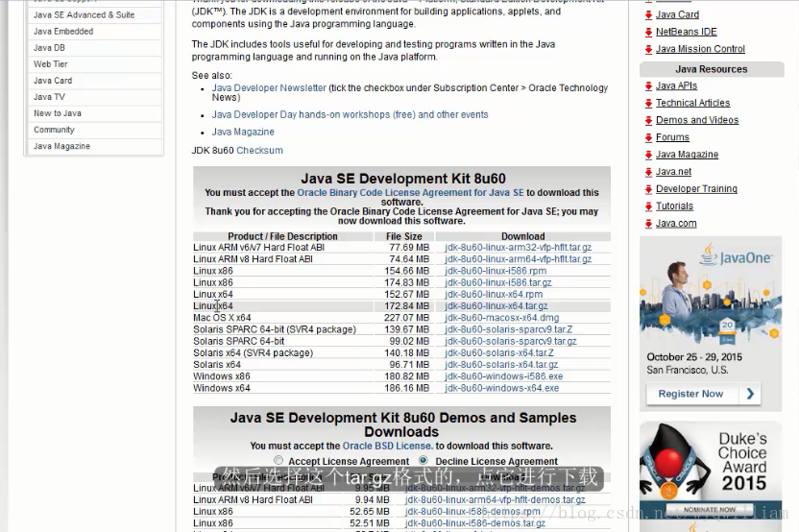Click the Register Now button
Image resolution: width=799 pixels, height=532 pixels.
[703, 394]
